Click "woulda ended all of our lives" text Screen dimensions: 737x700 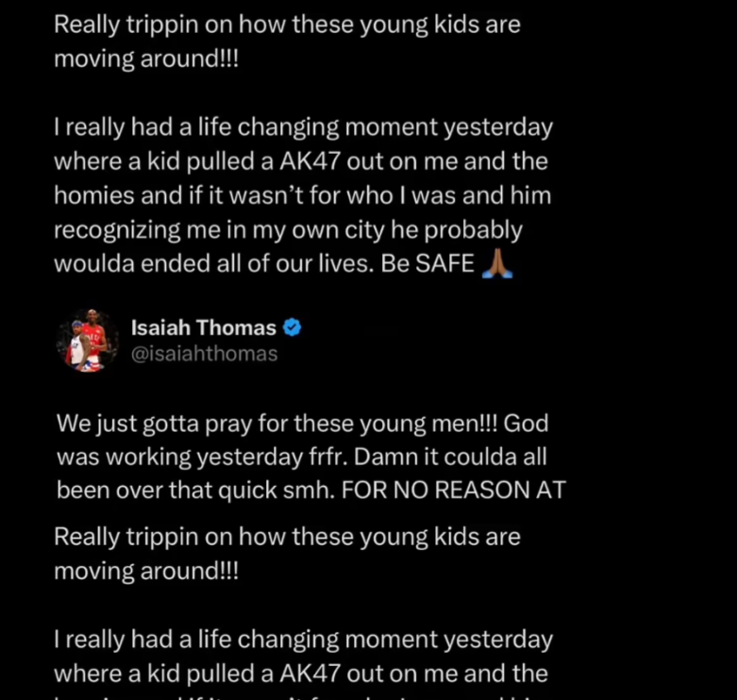click(x=214, y=264)
